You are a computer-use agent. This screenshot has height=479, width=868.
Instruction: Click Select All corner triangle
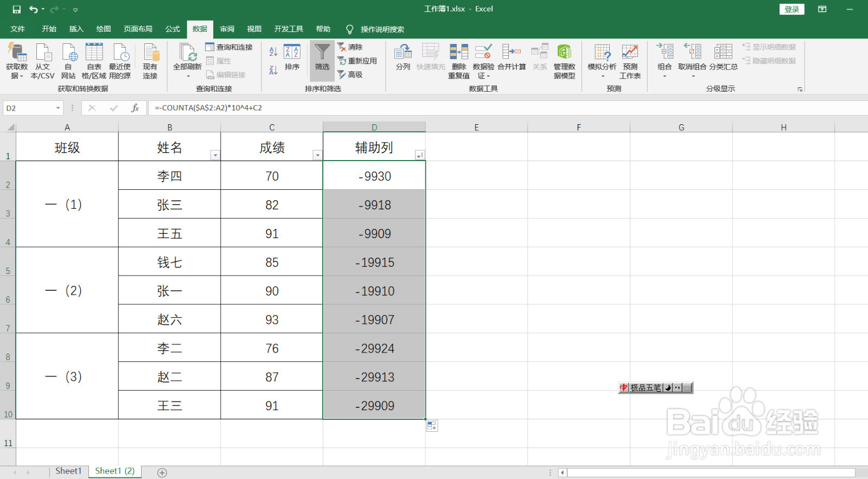click(10, 127)
